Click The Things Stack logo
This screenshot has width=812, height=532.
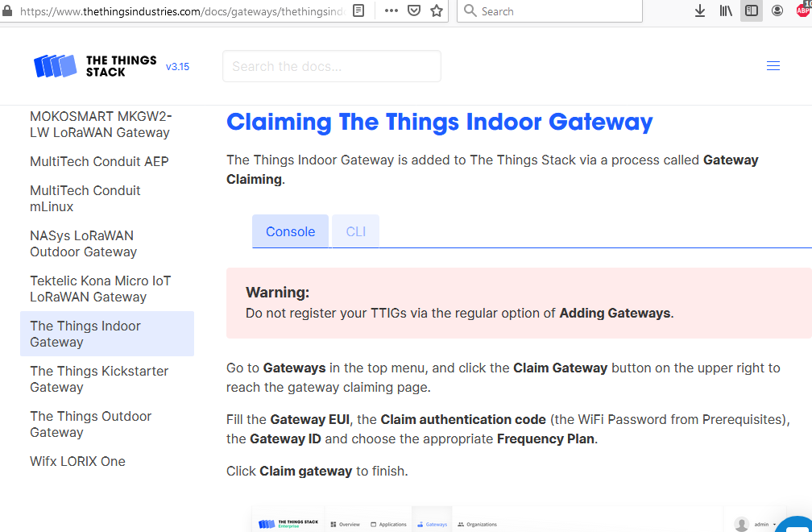coord(95,66)
